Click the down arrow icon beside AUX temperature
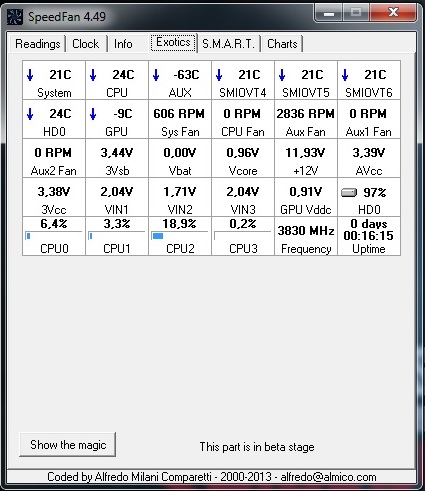 click(x=156, y=75)
